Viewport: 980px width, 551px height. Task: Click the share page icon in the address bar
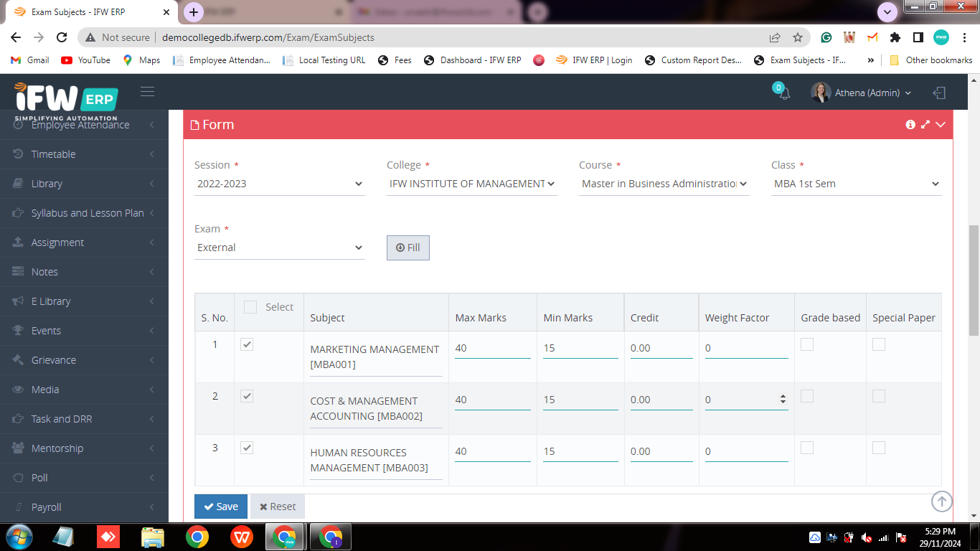point(775,37)
